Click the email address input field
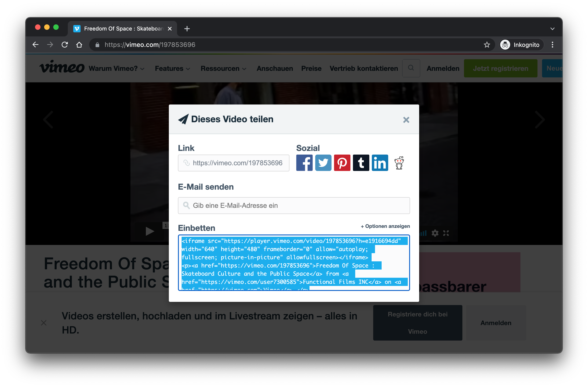This screenshot has height=387, width=588. point(294,205)
